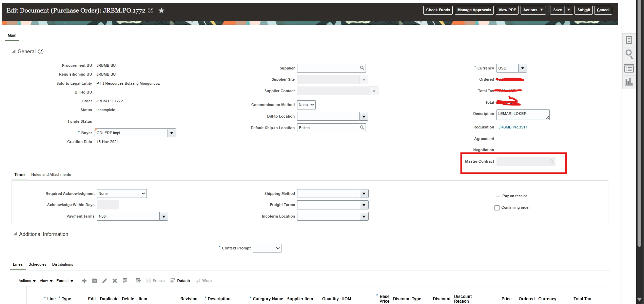The width and height of the screenshot is (644, 304).
Task: Open the Currency dropdown showing USD
Action: [x=523, y=68]
